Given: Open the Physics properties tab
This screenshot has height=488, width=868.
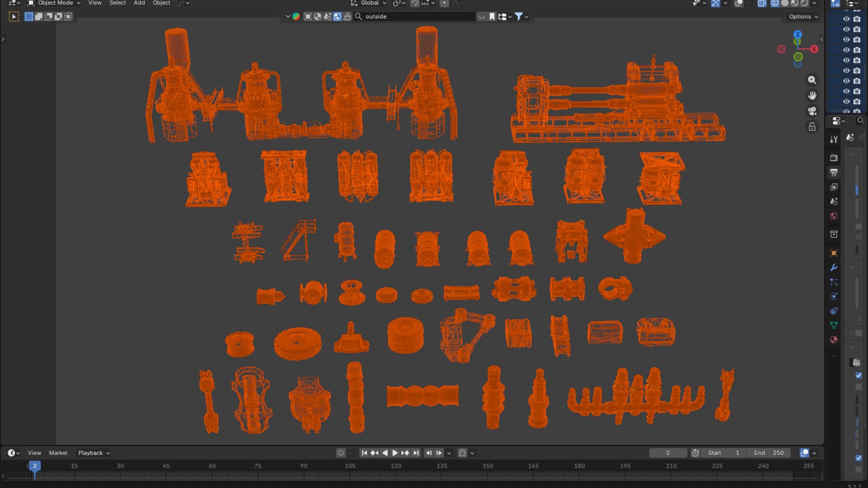Looking at the screenshot, I should pos(834,296).
